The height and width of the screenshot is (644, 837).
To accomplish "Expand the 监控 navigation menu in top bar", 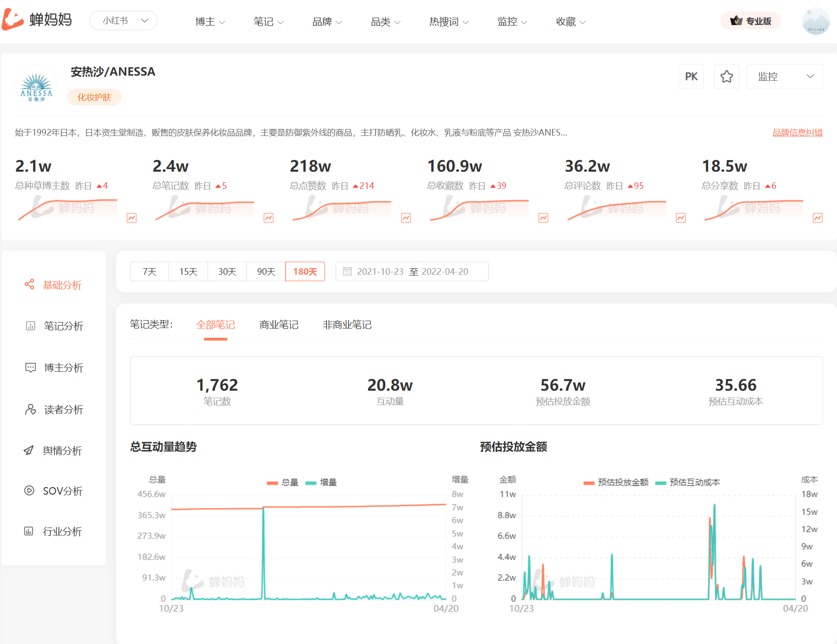I will [x=512, y=22].
